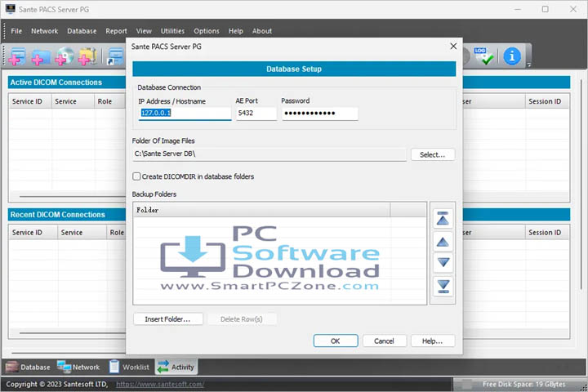Move backup folder up one row
The image size is (588, 392).
pos(443,242)
